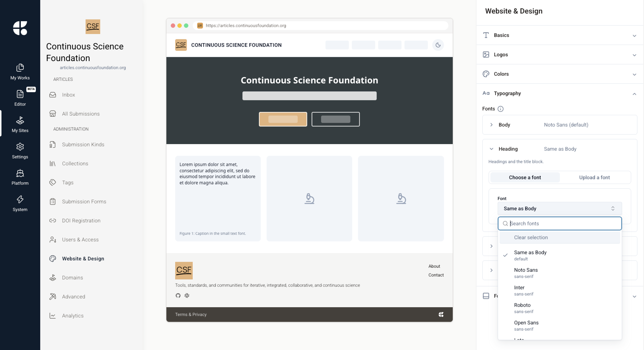Open the Platform section
Viewport: 644px width, 350px height.
coord(20,177)
